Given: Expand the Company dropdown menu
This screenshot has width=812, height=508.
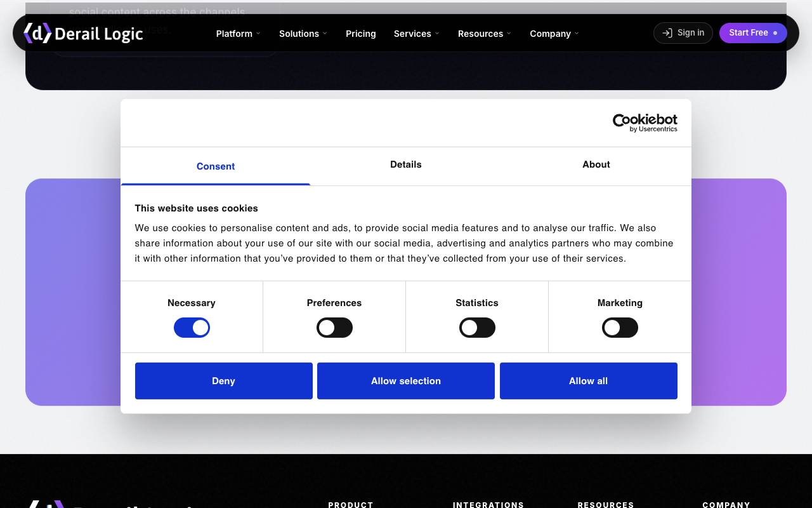Looking at the screenshot, I should click(x=554, y=34).
